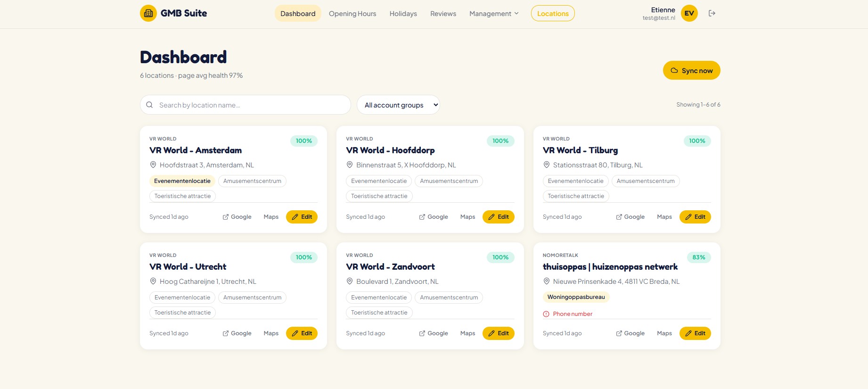Click the map pin icon on Zandvoort card

point(350,281)
